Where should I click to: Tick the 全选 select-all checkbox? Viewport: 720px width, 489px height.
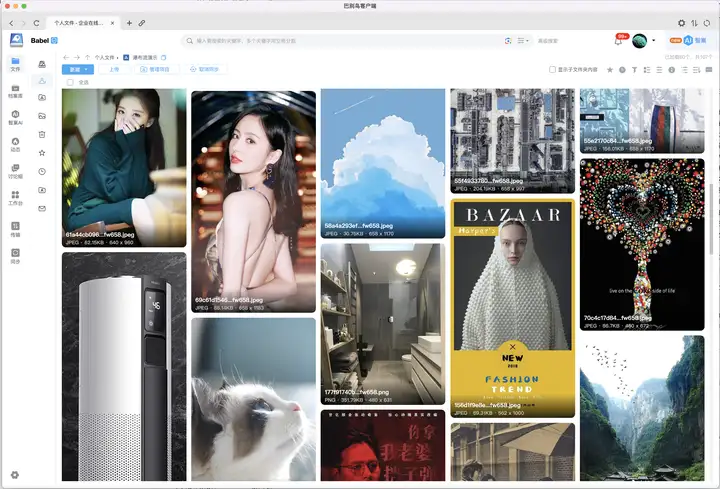[x=70, y=83]
